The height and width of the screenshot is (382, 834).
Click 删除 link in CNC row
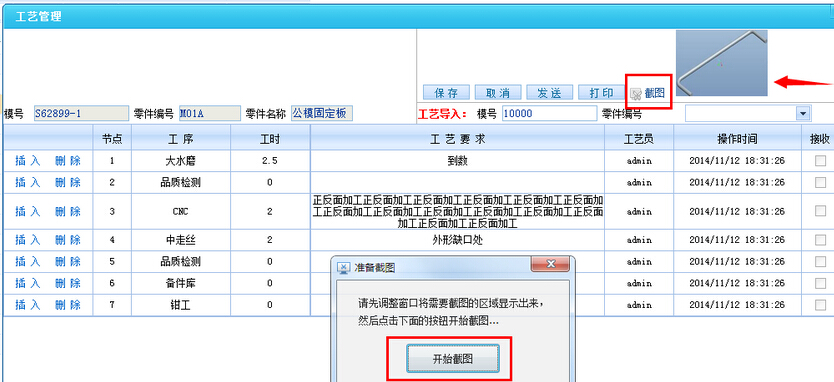coord(68,211)
